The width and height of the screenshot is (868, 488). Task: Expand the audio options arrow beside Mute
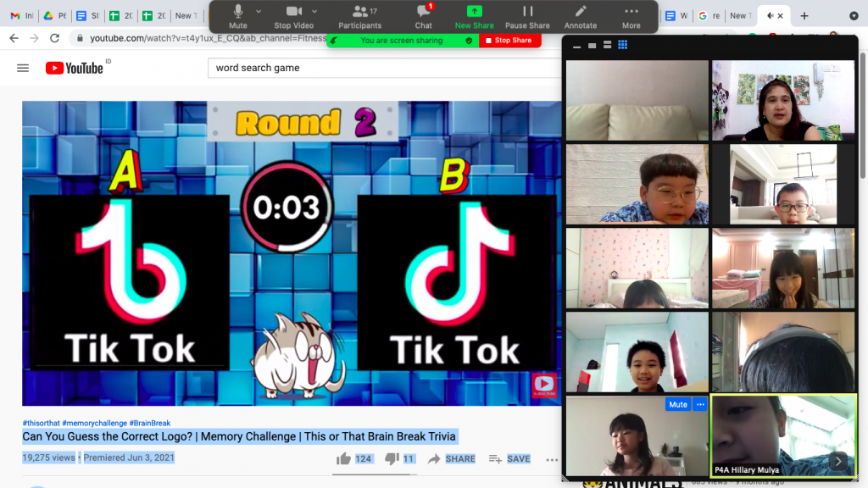[260, 12]
